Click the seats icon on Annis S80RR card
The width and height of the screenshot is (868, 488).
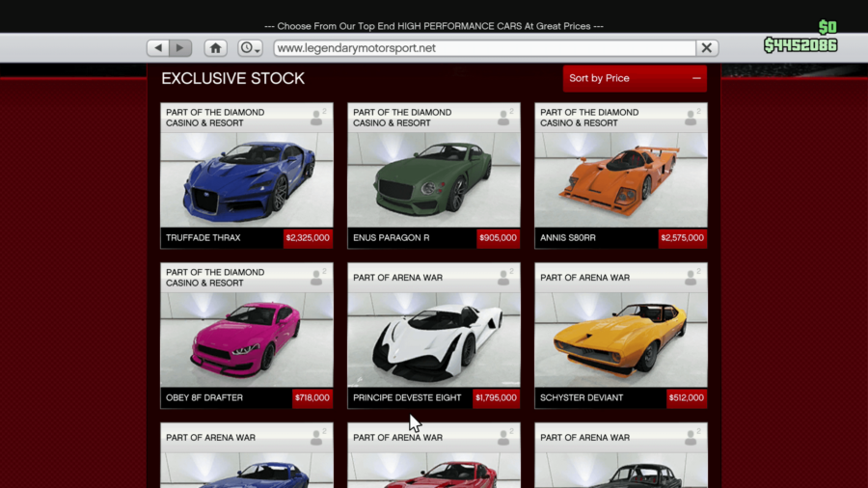[692, 117]
